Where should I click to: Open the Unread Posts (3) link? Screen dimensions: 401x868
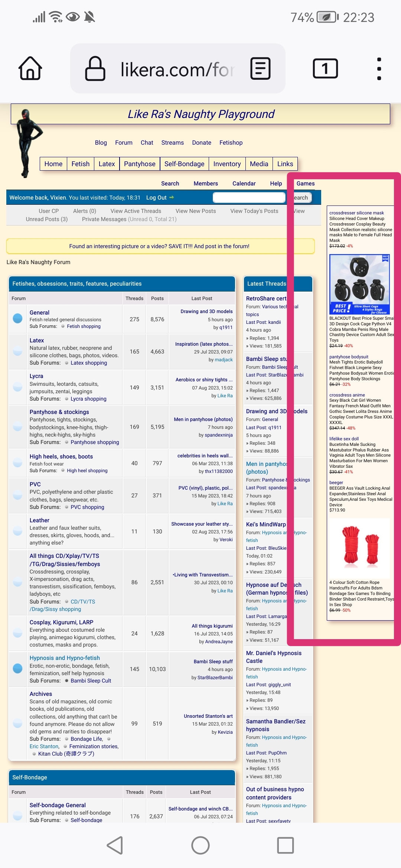(47, 219)
